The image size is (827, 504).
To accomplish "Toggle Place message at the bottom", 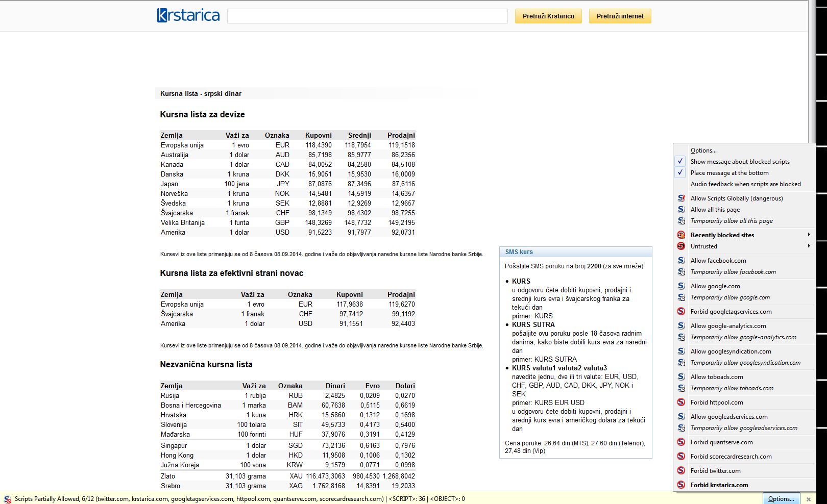I will pos(729,173).
